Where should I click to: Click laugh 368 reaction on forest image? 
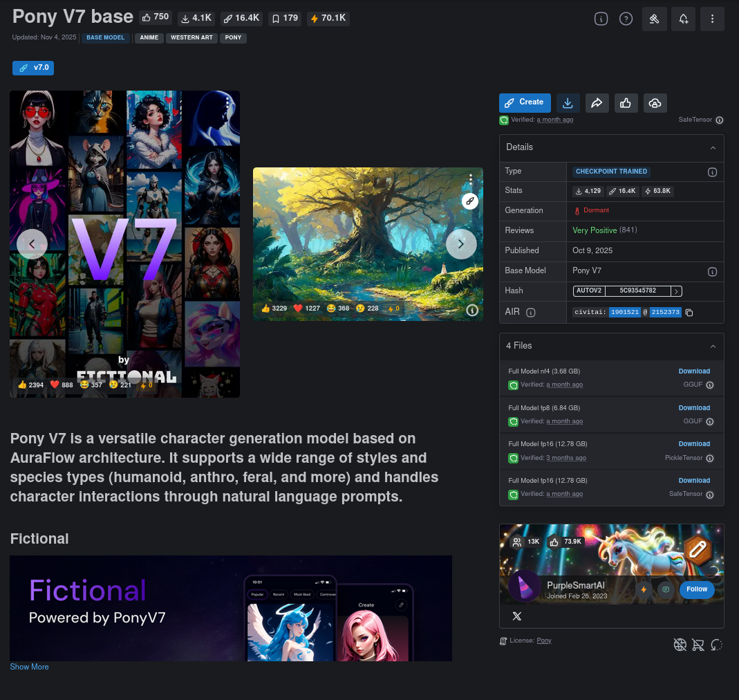(x=338, y=308)
